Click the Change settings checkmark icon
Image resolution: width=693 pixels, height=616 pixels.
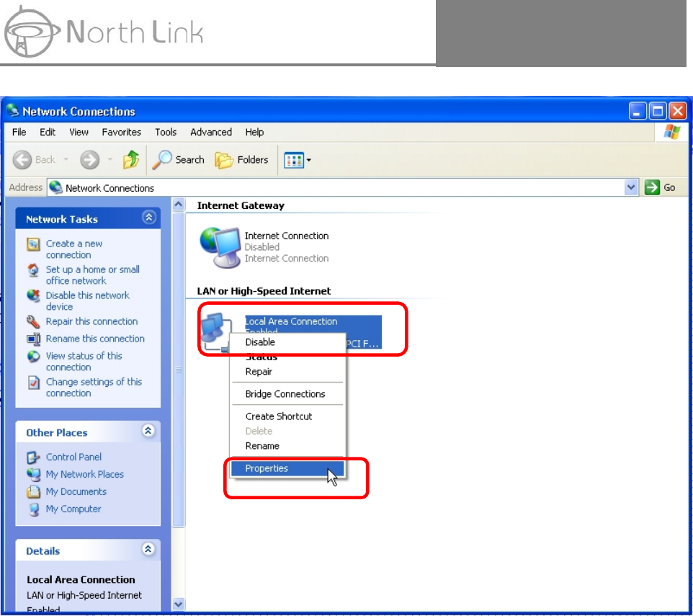coord(33,383)
